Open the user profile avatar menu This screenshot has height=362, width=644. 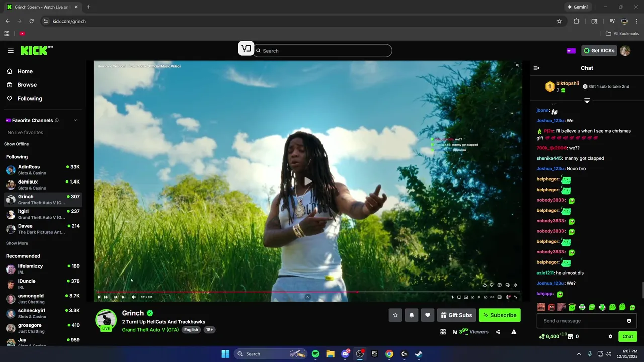point(625,51)
